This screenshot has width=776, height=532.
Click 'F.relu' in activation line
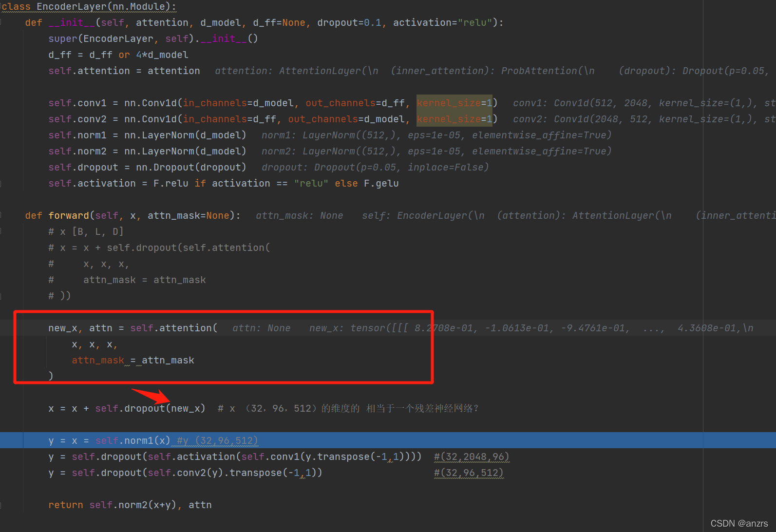point(171,183)
